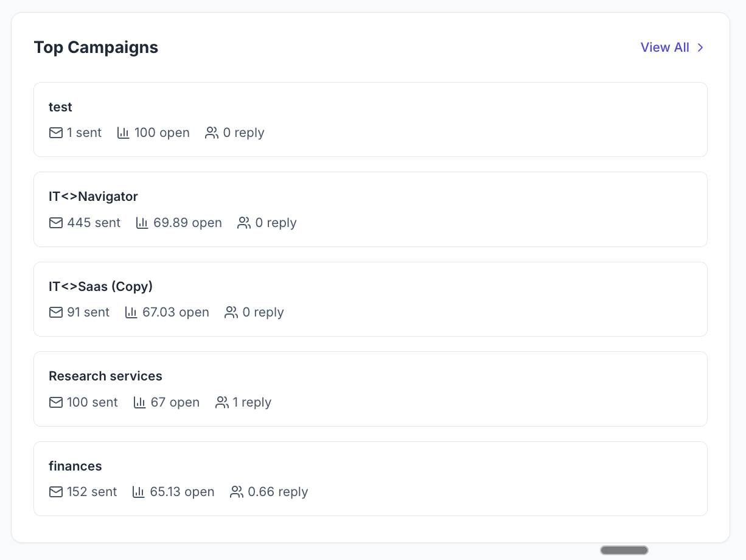746x560 pixels.
Task: Click the people icon beside 0.66 reply
Action: (x=237, y=492)
